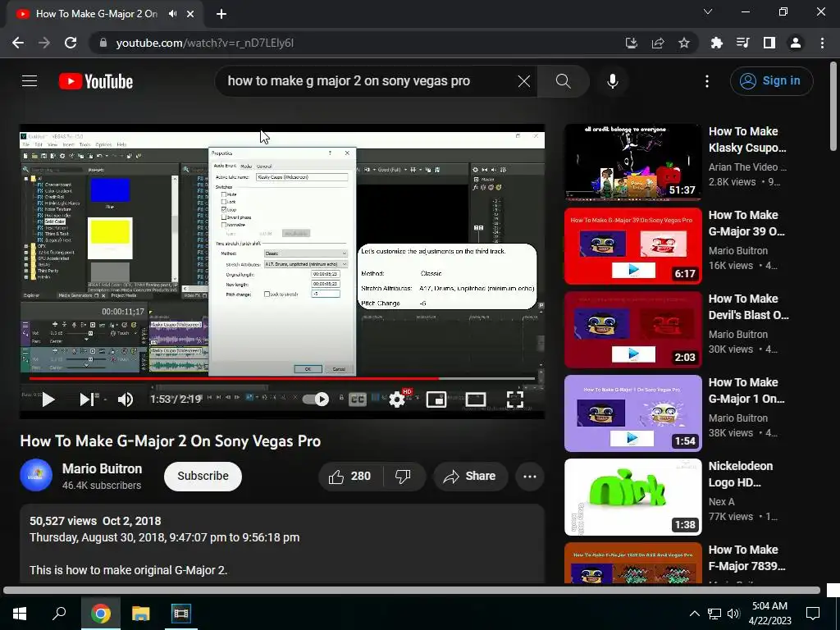Open Windows Start menu

pos(20,614)
